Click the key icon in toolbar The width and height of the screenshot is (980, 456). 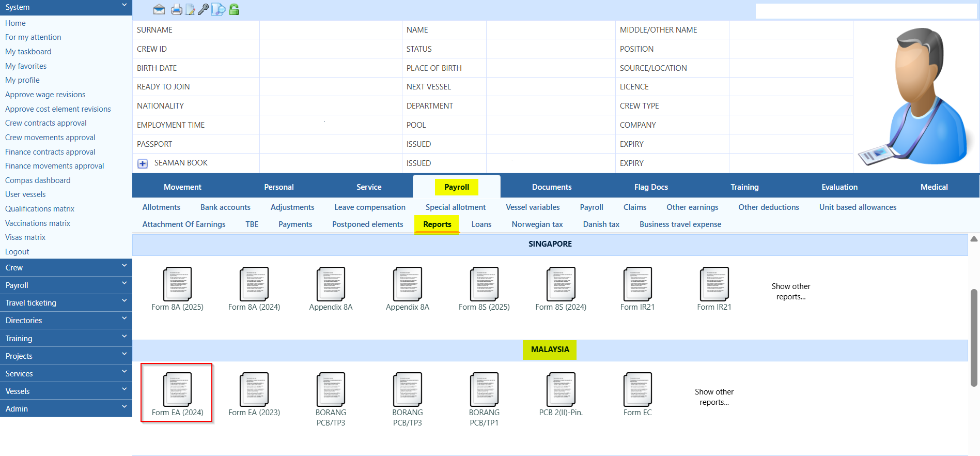pos(203,9)
